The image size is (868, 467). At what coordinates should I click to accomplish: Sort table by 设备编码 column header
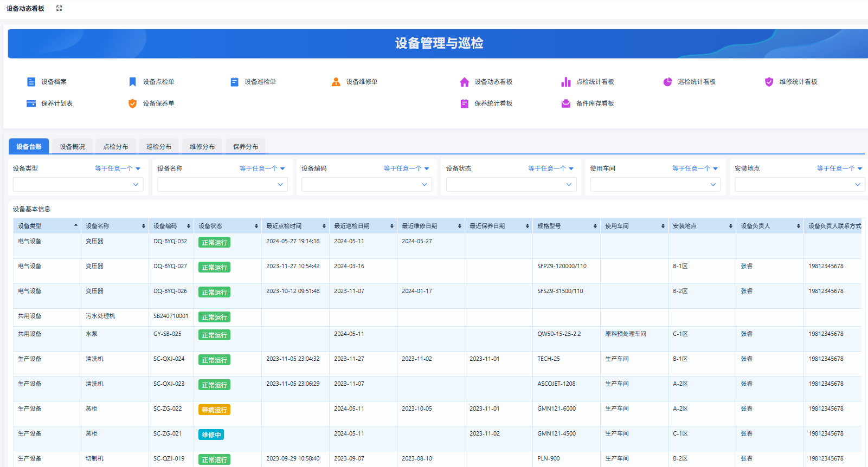pyautogui.click(x=171, y=226)
